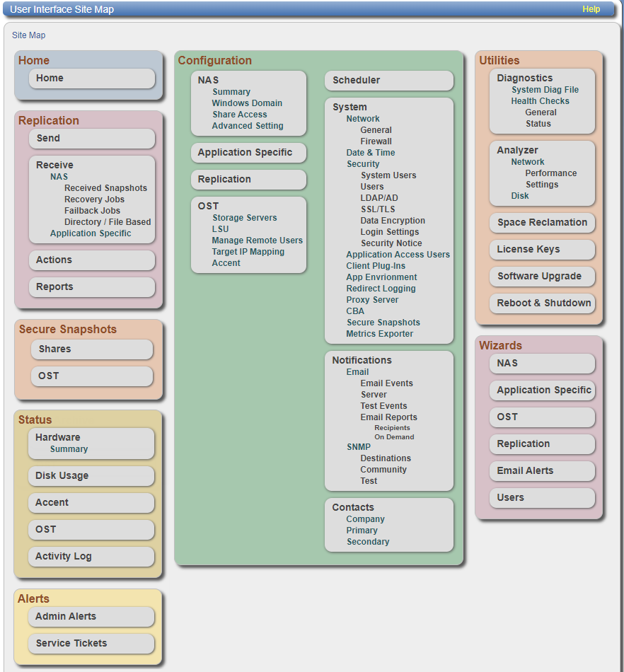The image size is (624, 672).
Task: Select Failback Jobs in Replication
Action: click(92, 211)
